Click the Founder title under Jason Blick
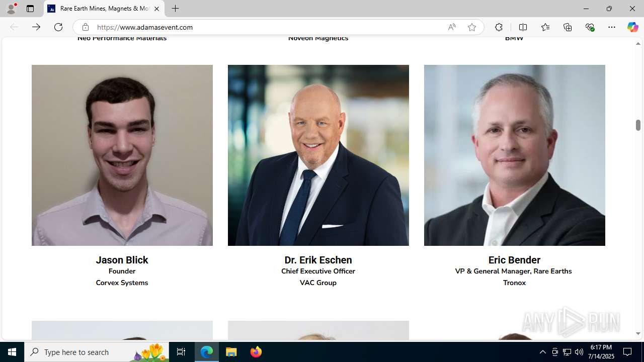This screenshot has height=362, width=644. coord(122,271)
